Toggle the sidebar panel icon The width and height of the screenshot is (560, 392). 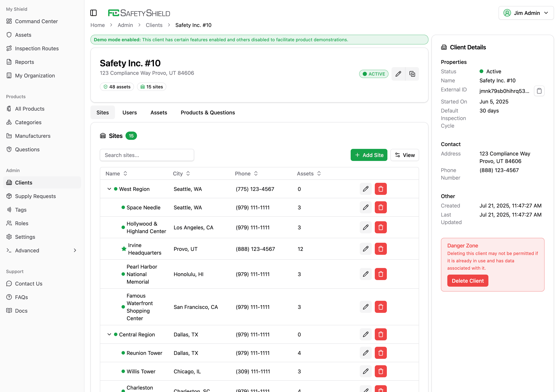93,13
